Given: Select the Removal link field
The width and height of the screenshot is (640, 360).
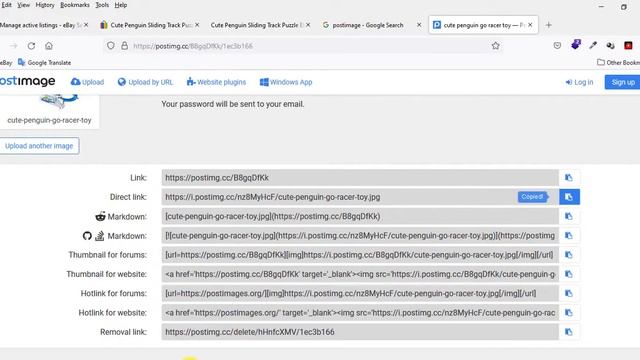Looking at the screenshot, I should (360, 332).
